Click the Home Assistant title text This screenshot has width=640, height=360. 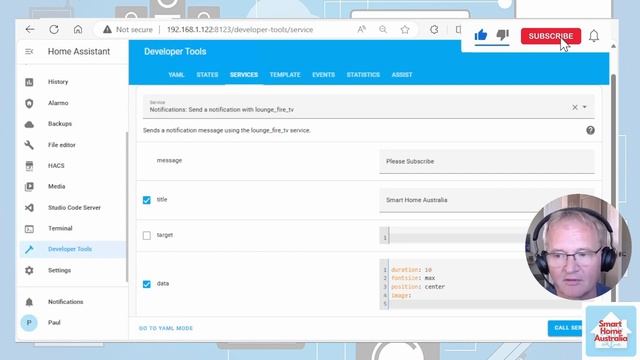pos(79,51)
